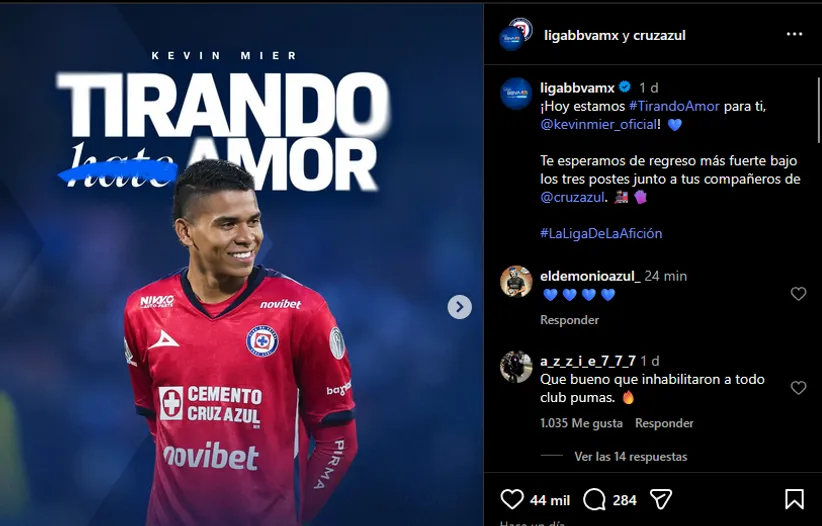This screenshot has width=822, height=526.
Task: Open #LaLigaDeLaAfición hashtag
Action: [601, 233]
